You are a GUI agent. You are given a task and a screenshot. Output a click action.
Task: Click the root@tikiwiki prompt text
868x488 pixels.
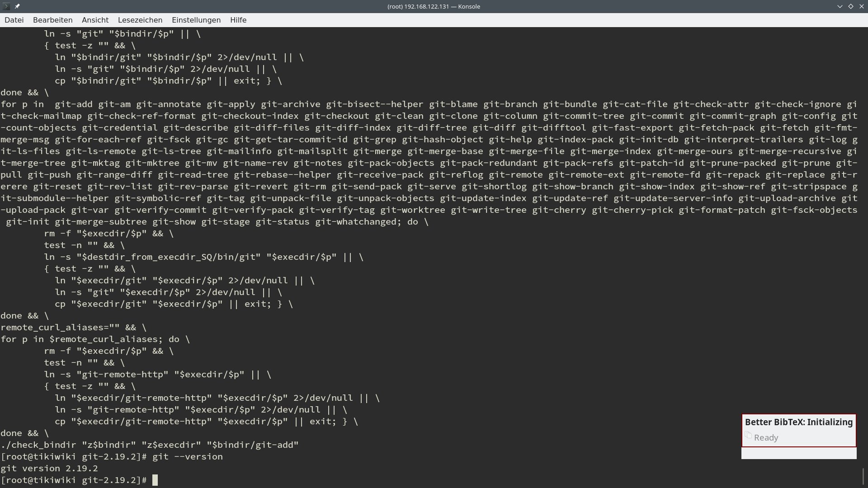[72, 480]
